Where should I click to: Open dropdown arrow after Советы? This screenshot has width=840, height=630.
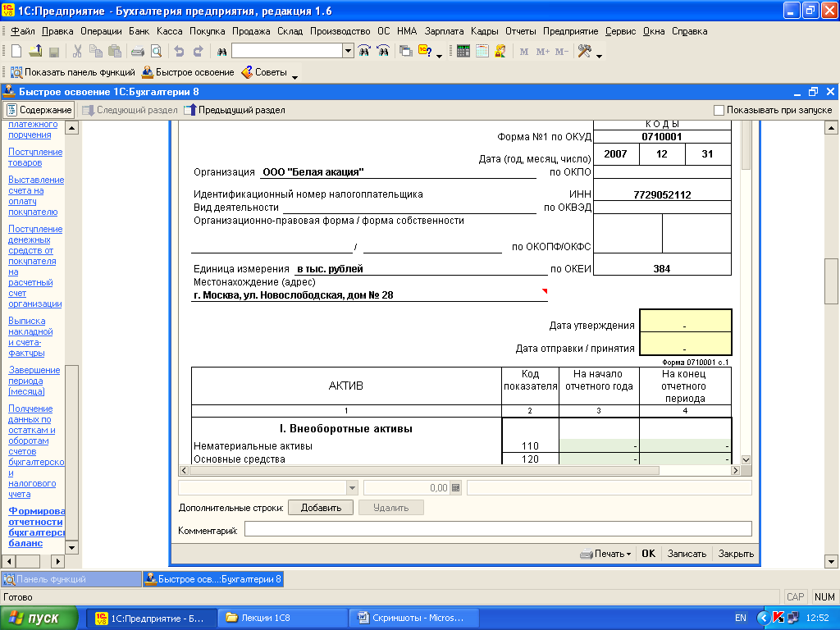tap(294, 77)
